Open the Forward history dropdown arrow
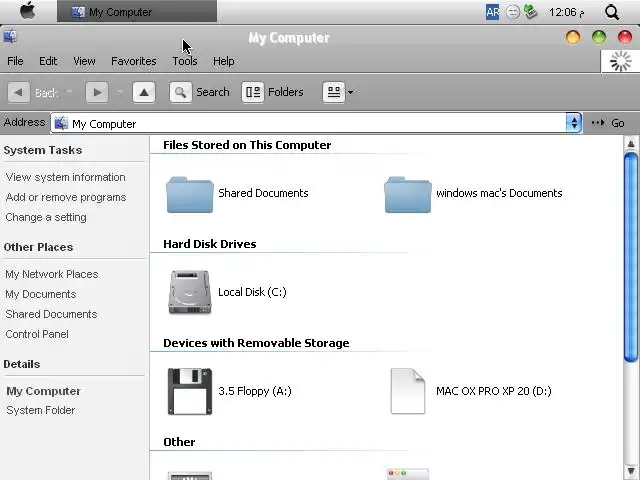This screenshot has width=640, height=480. pos(120,92)
